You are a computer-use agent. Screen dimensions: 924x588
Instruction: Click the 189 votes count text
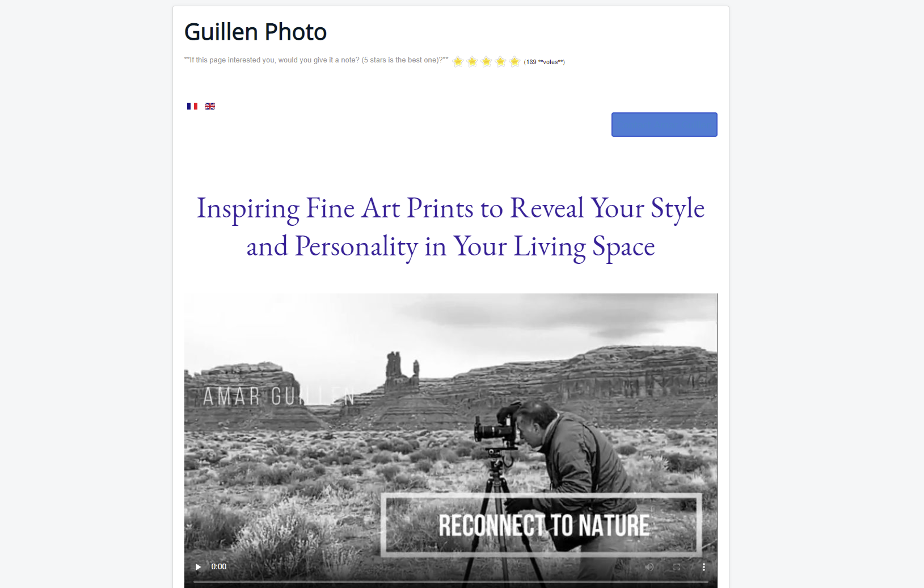(x=545, y=62)
